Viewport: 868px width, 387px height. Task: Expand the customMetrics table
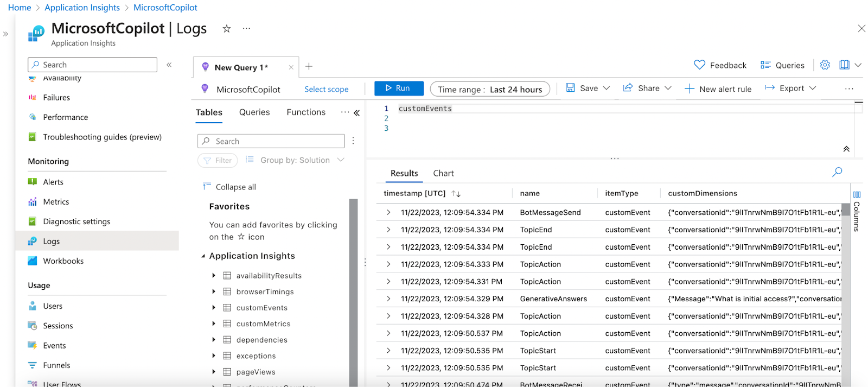pyautogui.click(x=214, y=324)
